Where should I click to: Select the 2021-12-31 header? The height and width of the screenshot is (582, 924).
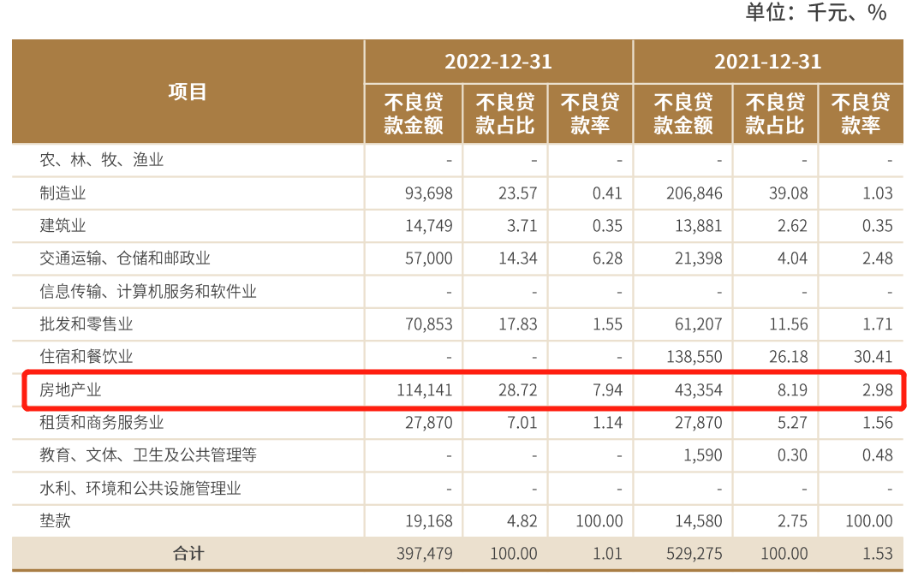pos(767,62)
